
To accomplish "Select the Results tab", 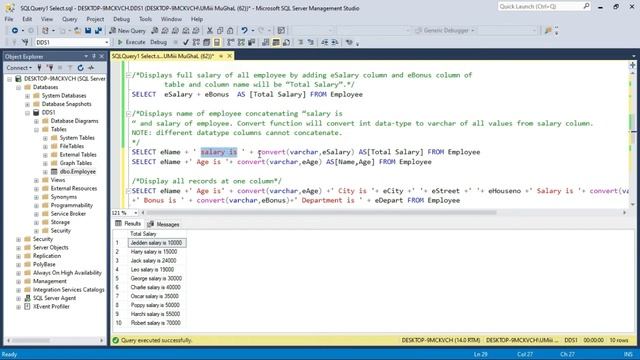I will click(x=128, y=224).
